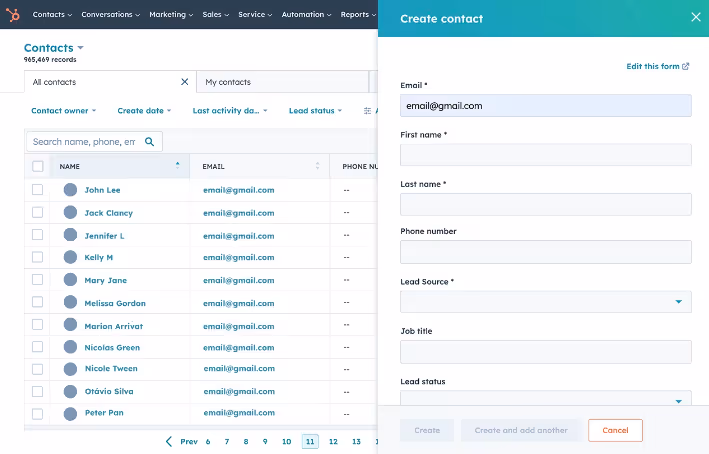709x454 pixels.
Task: Select the Mary Jane row checkbox
Action: [38, 279]
